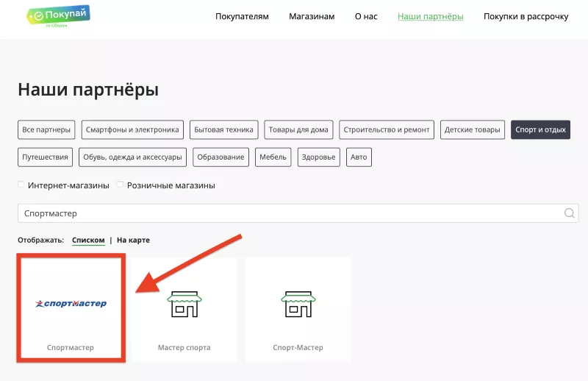Viewport: 588px width, 381px height.
Task: Select the Мастер спорта store icon
Action: point(184,304)
